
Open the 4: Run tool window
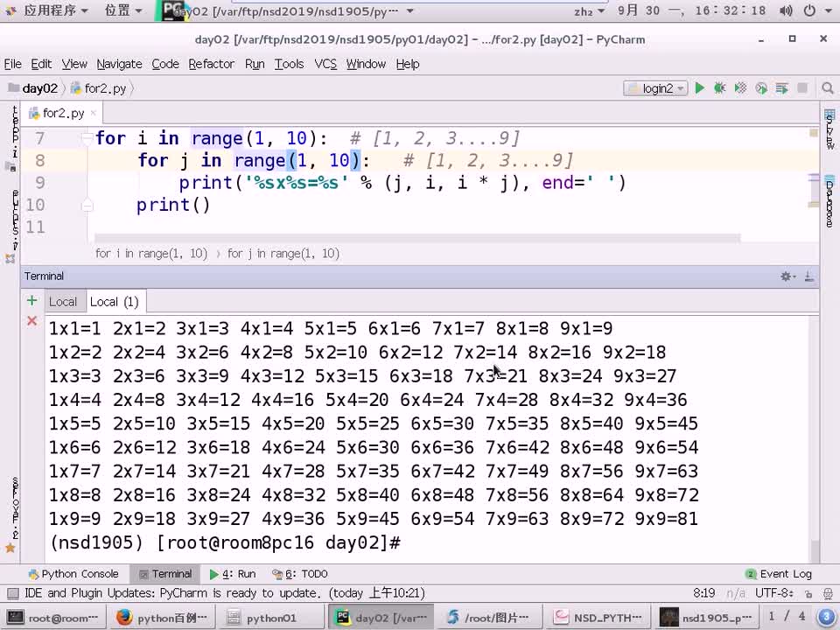point(233,574)
